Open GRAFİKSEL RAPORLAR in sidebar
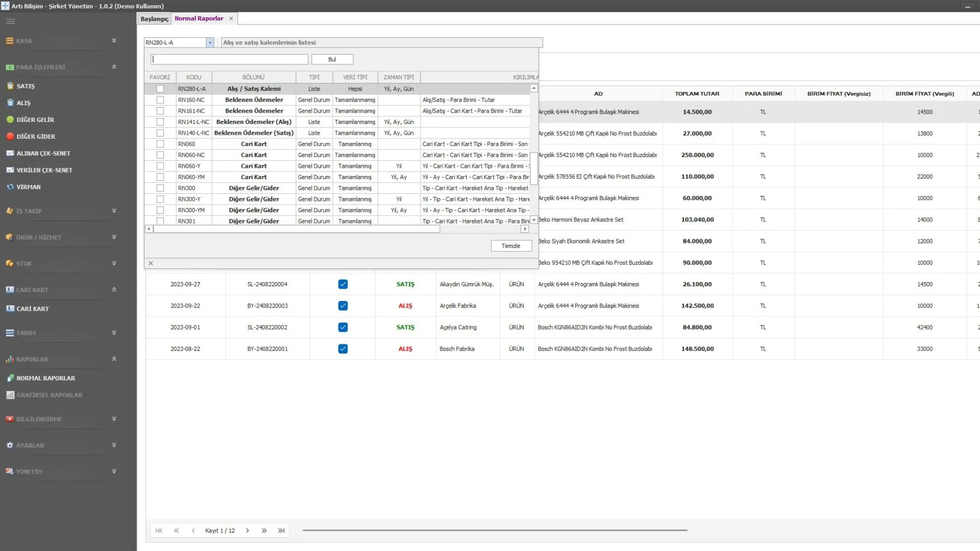The height and width of the screenshot is (551, 980). point(49,395)
